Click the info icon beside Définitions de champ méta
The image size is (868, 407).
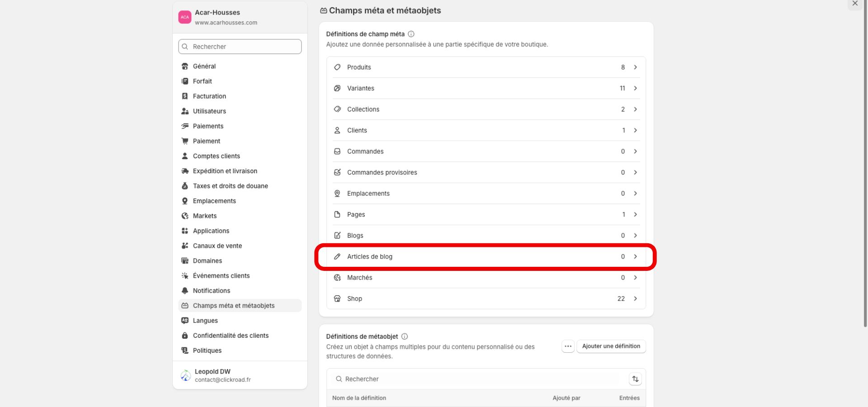click(x=411, y=34)
